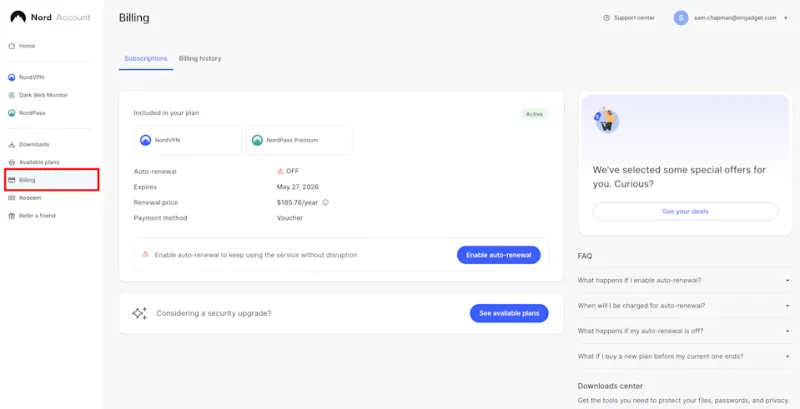Select the Subscriptions tab
Viewport: 800px width, 409px height.
(x=146, y=59)
